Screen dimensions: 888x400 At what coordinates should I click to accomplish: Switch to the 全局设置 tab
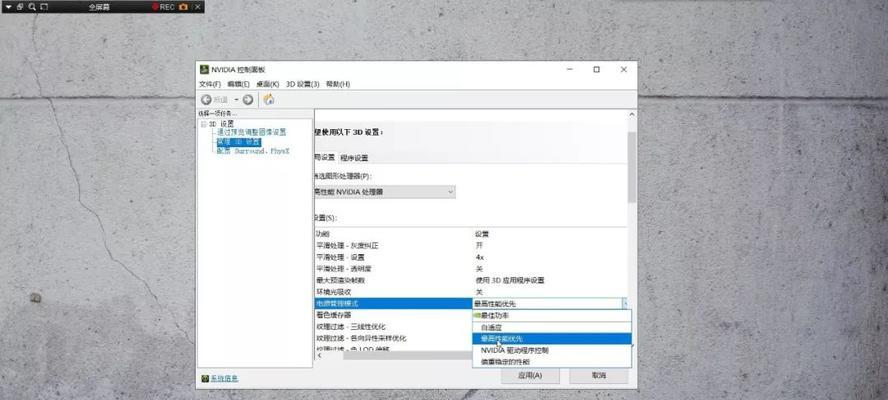325,158
